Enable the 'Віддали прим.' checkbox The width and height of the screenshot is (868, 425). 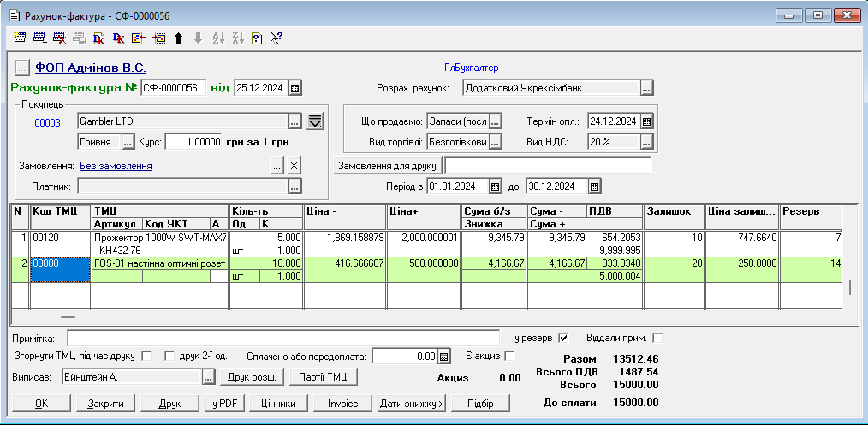[657, 337]
